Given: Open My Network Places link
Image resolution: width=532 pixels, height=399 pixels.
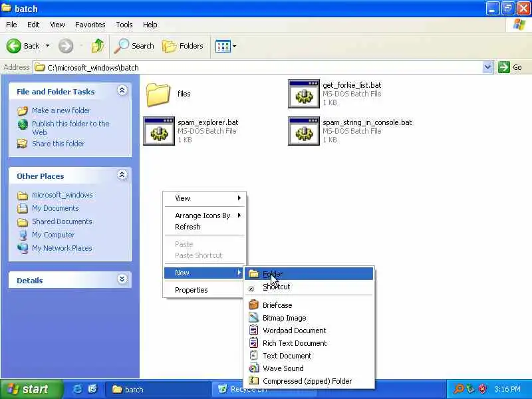Looking at the screenshot, I should coord(62,248).
